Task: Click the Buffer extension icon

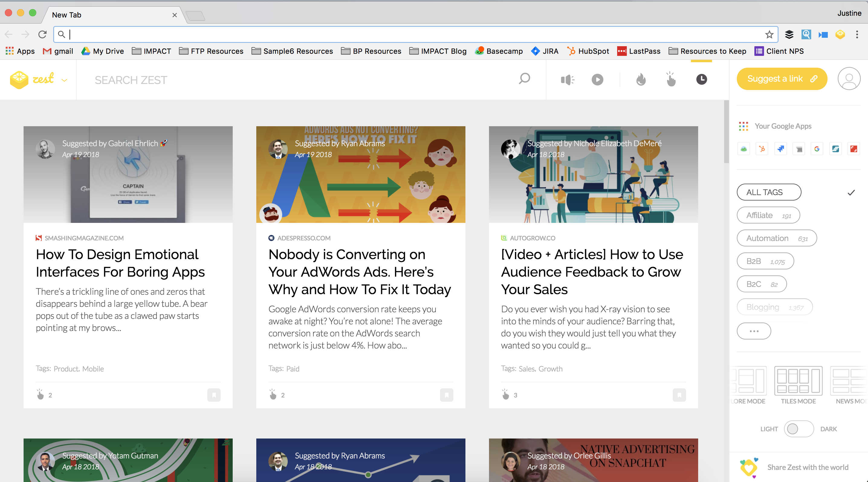Action: coord(789,34)
